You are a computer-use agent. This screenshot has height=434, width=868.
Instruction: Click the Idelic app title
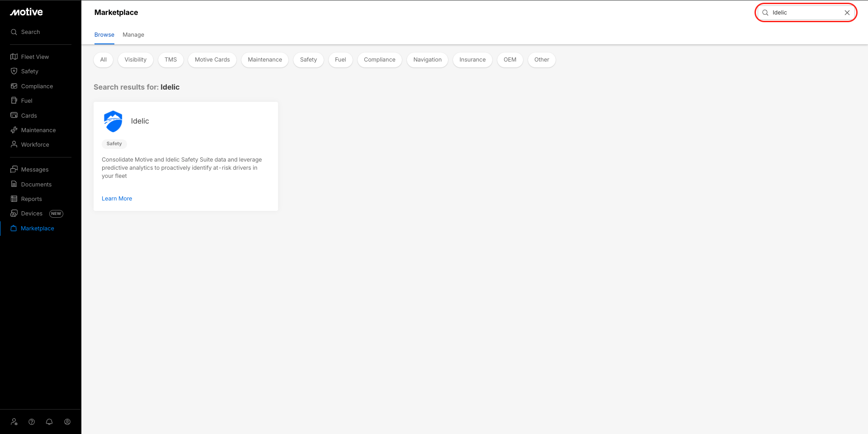click(x=140, y=121)
